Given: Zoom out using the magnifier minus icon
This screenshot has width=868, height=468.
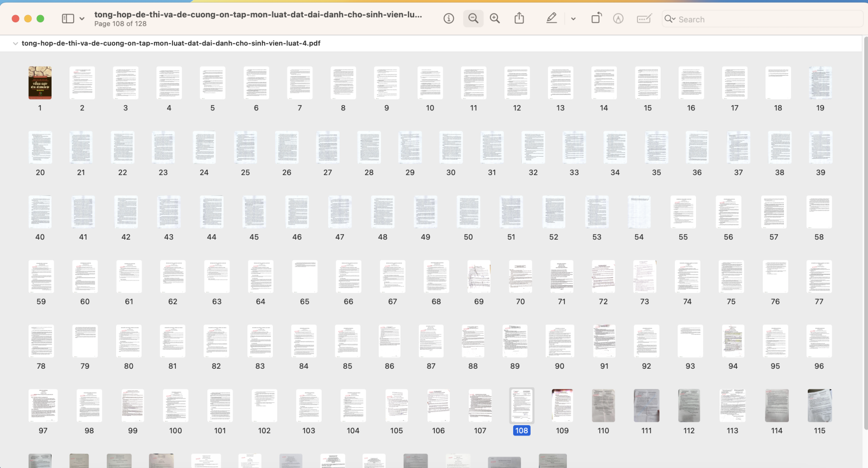Looking at the screenshot, I should pyautogui.click(x=473, y=18).
